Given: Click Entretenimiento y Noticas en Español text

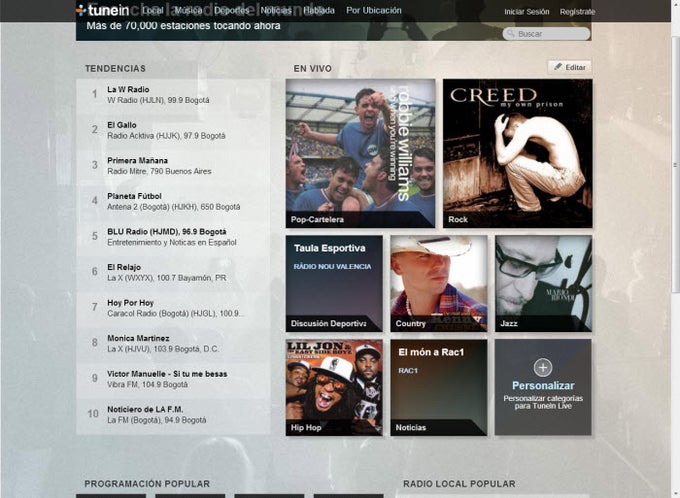Looking at the screenshot, I should point(172,242).
